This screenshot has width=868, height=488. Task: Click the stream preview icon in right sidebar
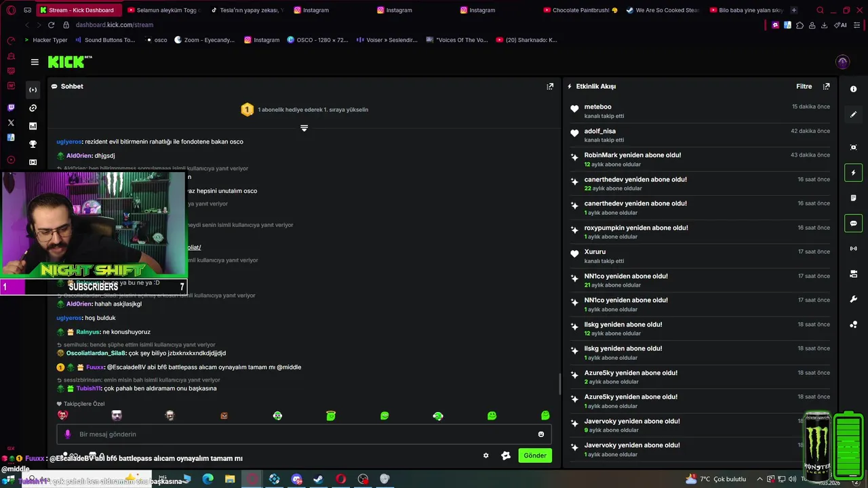[853, 147]
